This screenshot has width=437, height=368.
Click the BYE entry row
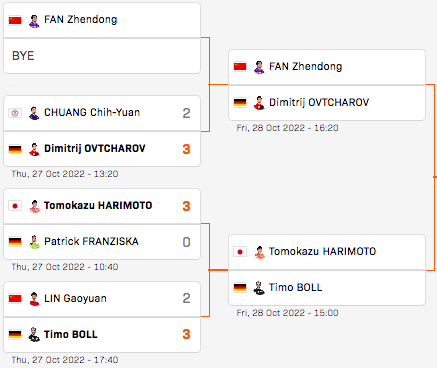click(102, 56)
